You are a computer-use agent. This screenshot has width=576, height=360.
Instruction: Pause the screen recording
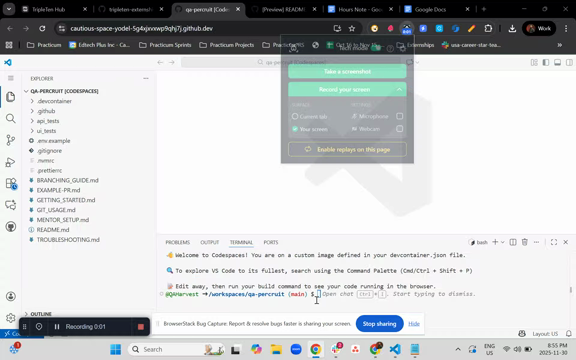tap(57, 327)
